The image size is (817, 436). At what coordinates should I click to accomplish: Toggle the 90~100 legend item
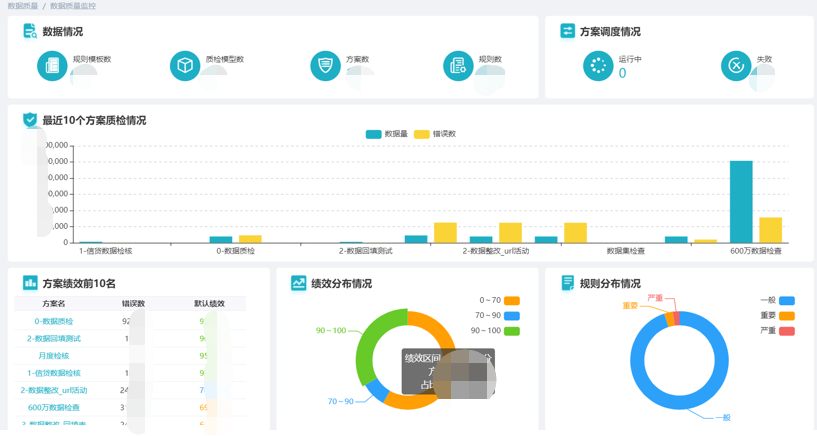pos(495,331)
